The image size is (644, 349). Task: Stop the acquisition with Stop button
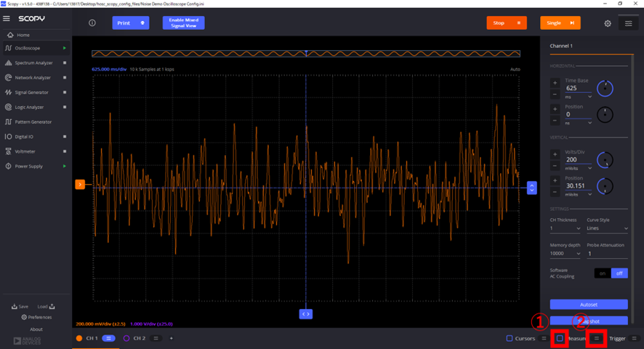[x=507, y=23]
